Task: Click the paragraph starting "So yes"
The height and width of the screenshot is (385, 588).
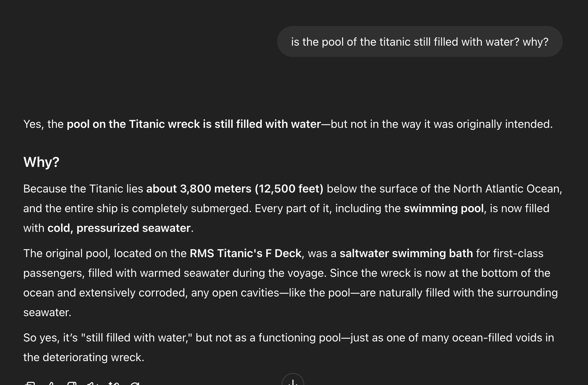Action: (x=288, y=347)
